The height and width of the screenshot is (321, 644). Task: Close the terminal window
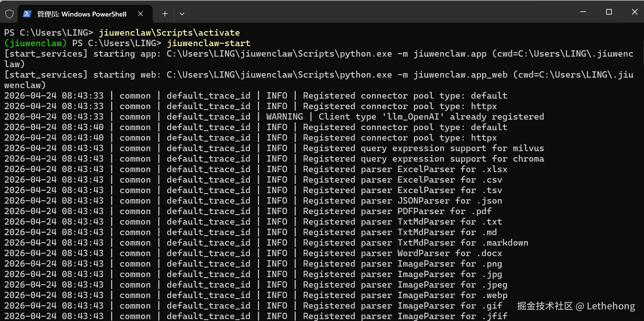(635, 12)
